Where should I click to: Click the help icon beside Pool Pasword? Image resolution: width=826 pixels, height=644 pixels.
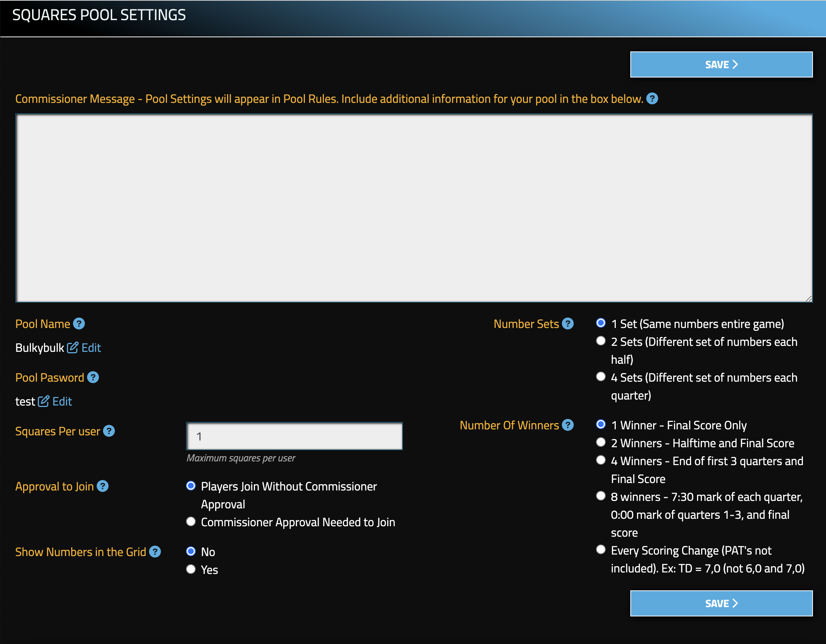click(x=93, y=378)
